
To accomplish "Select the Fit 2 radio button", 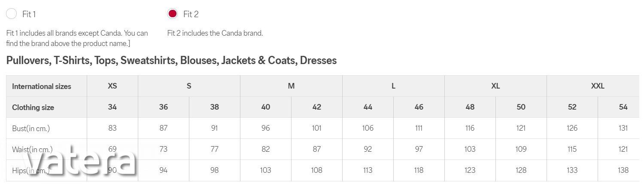I will point(173,14).
